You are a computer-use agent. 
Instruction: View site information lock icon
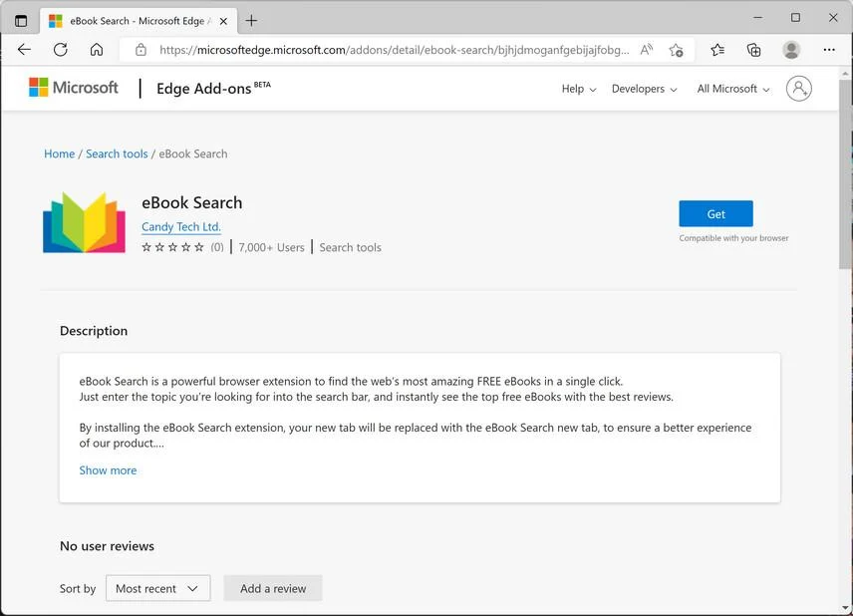pyautogui.click(x=141, y=50)
